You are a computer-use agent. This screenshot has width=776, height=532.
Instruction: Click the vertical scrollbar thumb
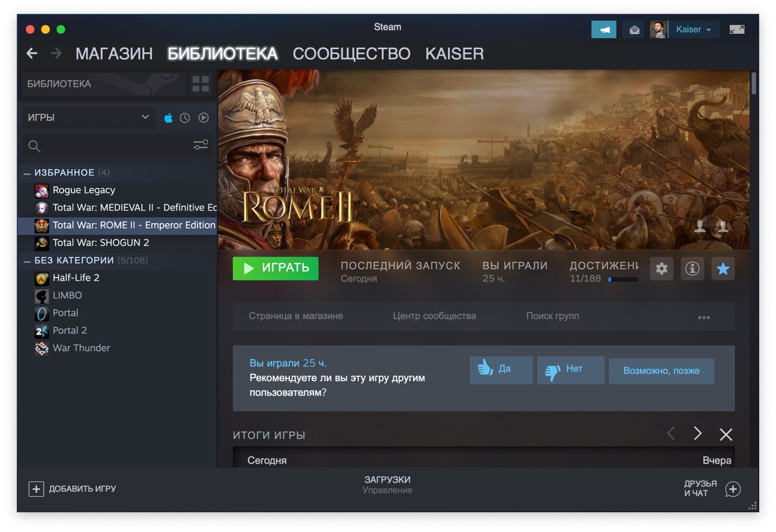754,83
